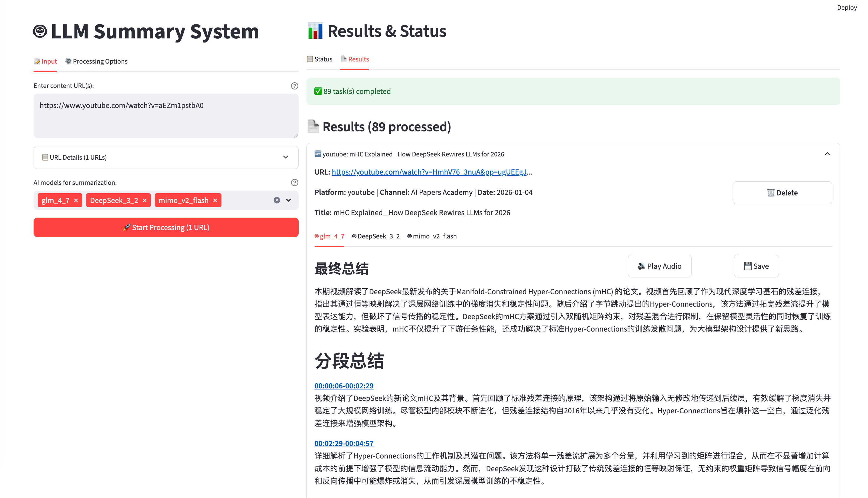Select the DeepSeek_3_2 summary tab
Viewport: 868px width, 498px height.
tap(376, 236)
